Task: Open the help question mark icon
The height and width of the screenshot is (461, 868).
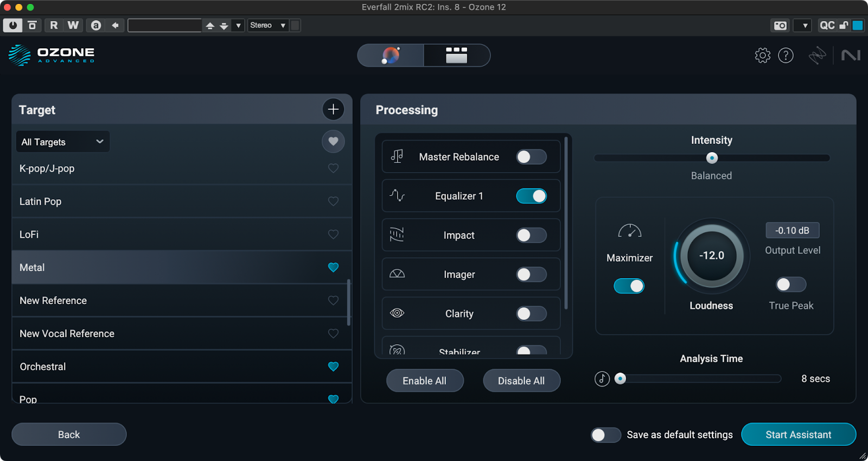Action: [786, 55]
